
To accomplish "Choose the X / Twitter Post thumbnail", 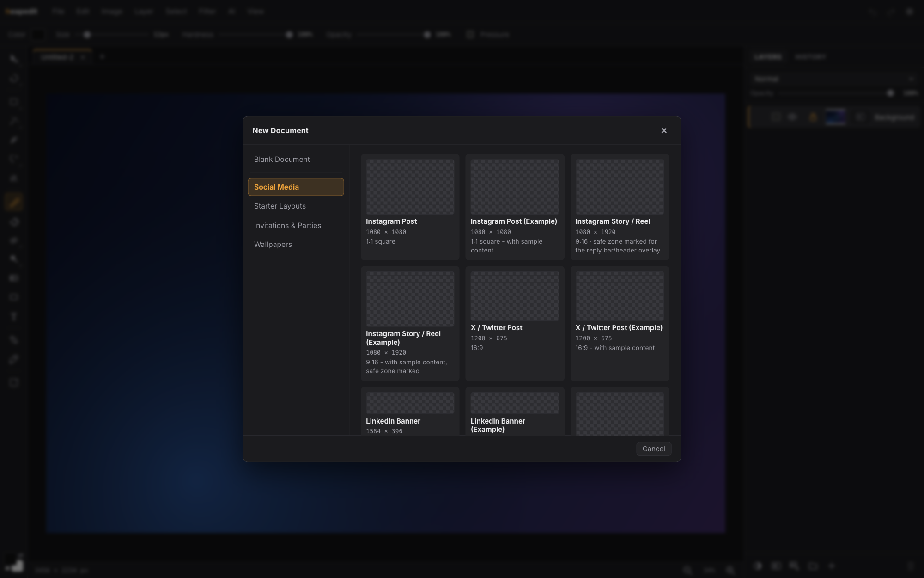I will [x=515, y=296].
